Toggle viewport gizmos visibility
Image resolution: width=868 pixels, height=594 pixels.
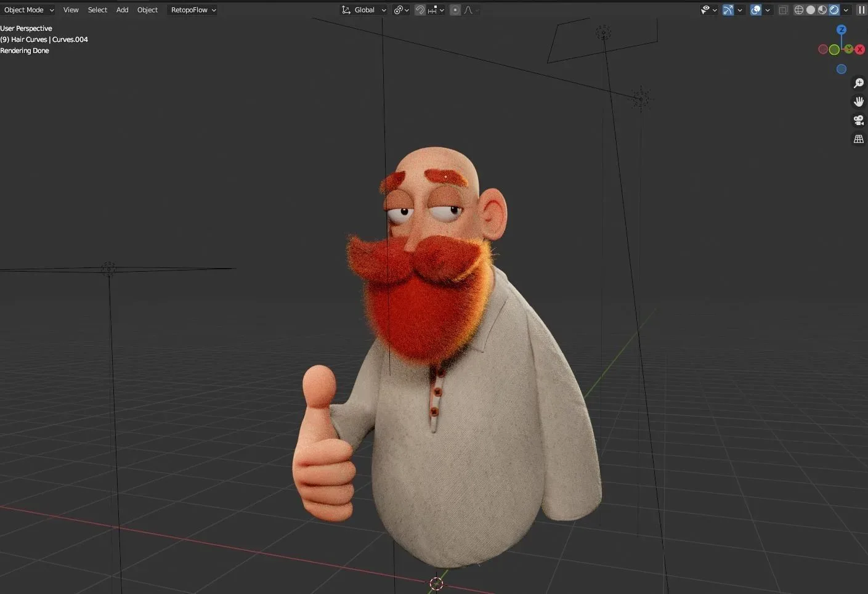(x=728, y=10)
